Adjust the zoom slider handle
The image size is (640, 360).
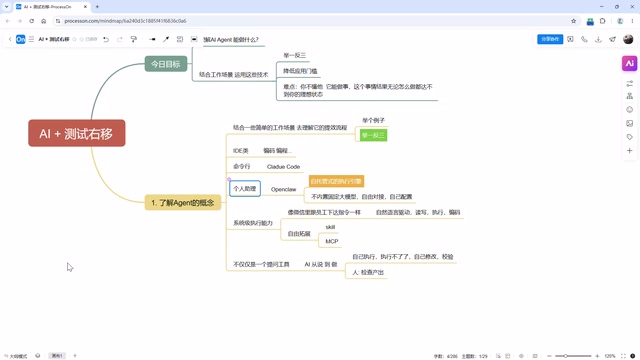566,356
